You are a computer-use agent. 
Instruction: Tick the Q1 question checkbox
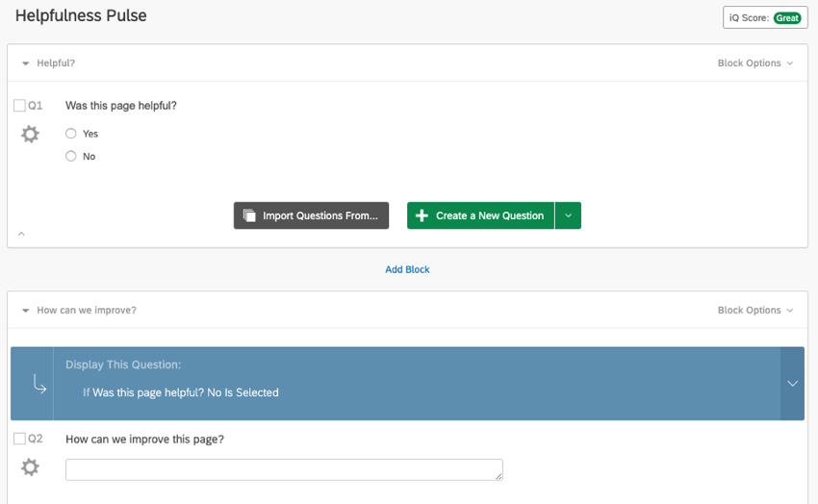point(19,105)
